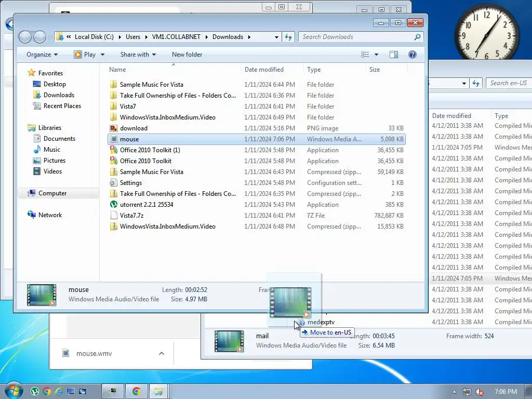Click Users in the address bar path
Screen dimensions: 532x399
[x=132, y=37]
